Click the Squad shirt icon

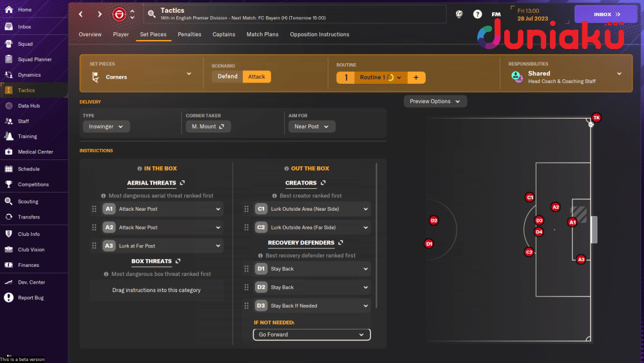click(8, 44)
